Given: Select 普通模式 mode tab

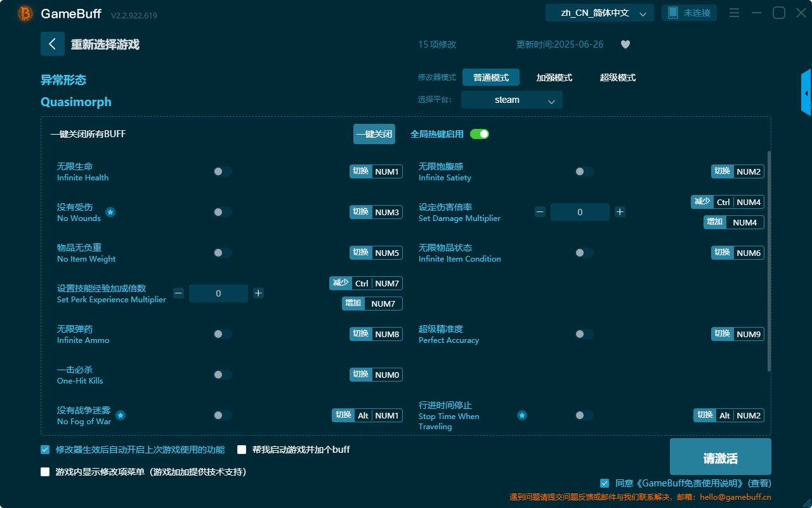Looking at the screenshot, I should 491,77.
